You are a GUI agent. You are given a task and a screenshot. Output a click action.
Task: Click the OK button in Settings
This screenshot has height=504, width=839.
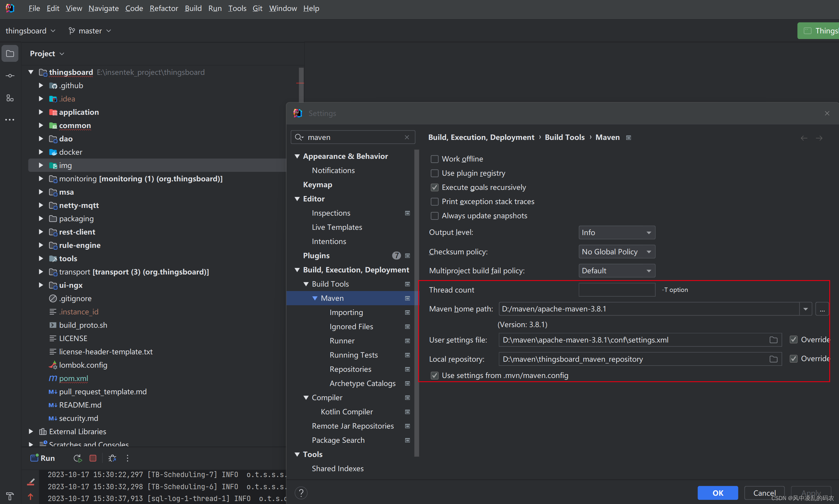coord(718,493)
